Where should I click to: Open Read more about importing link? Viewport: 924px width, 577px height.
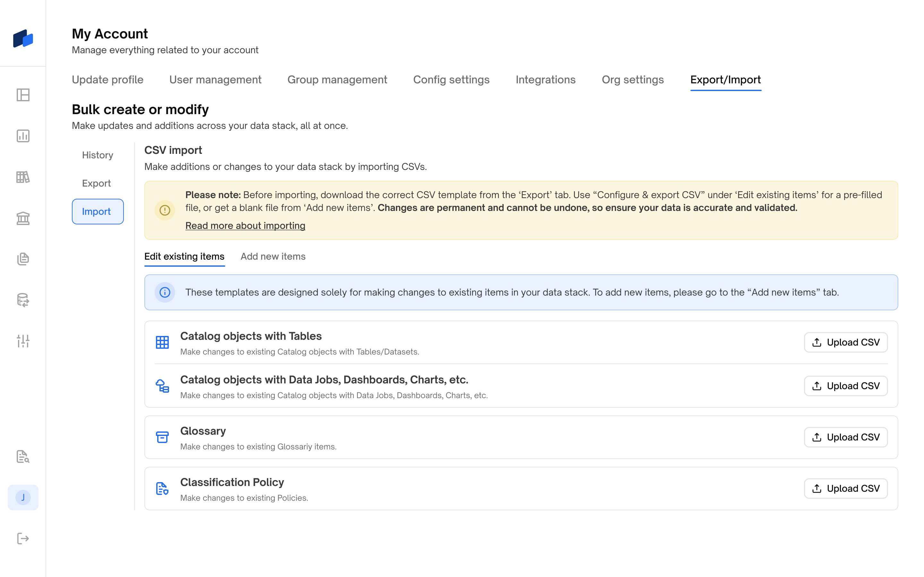(x=245, y=226)
